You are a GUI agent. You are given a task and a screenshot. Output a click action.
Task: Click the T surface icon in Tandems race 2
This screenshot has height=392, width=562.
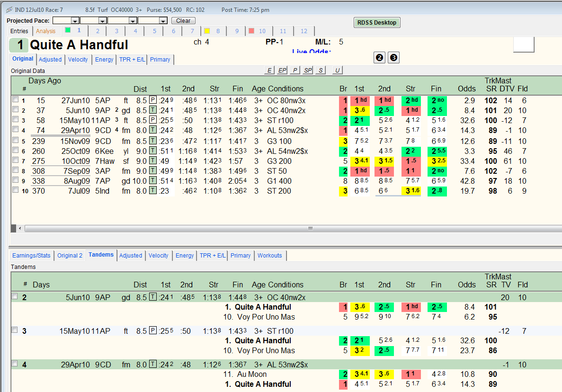[152, 297]
